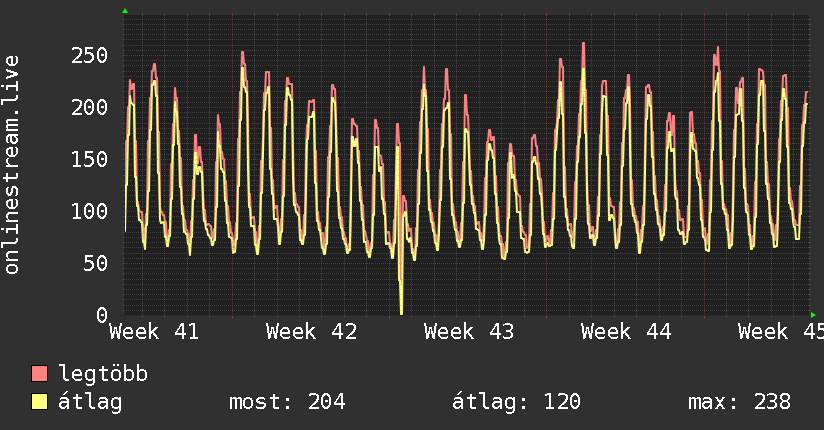Click the green arrow atop the y-axis
Viewport: 824px width, 430px height.
(x=125, y=11)
